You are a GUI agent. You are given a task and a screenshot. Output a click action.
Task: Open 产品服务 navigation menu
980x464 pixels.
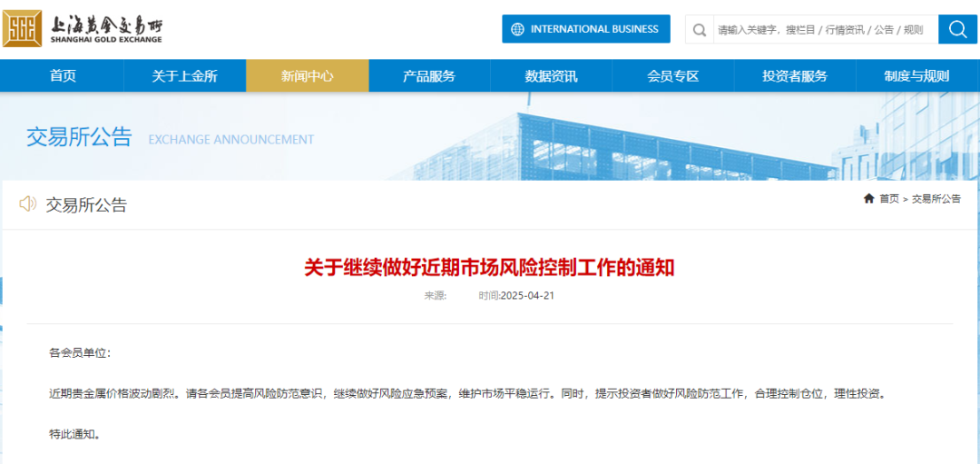click(429, 76)
